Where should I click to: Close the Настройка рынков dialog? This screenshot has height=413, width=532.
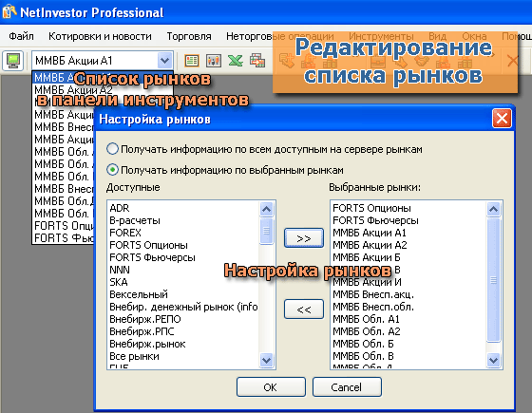click(x=502, y=119)
